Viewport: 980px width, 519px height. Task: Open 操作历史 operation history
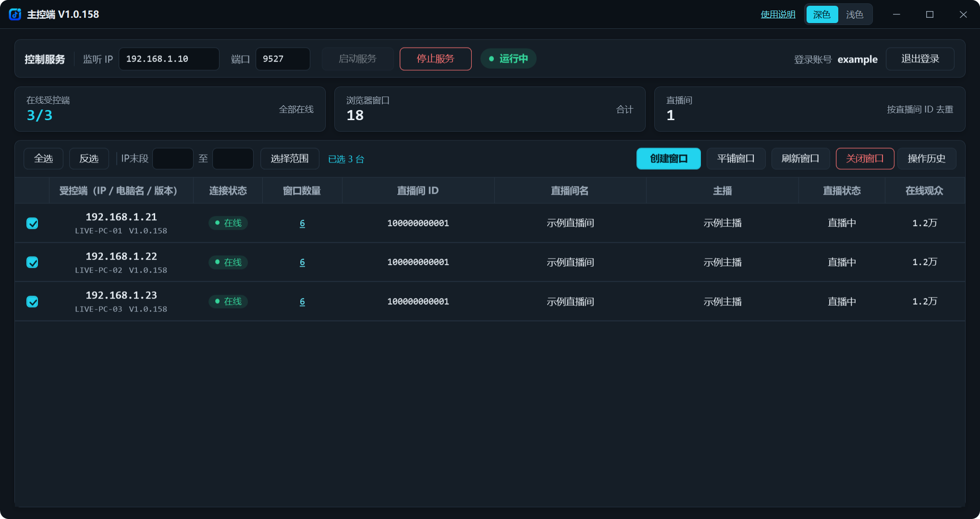point(927,159)
